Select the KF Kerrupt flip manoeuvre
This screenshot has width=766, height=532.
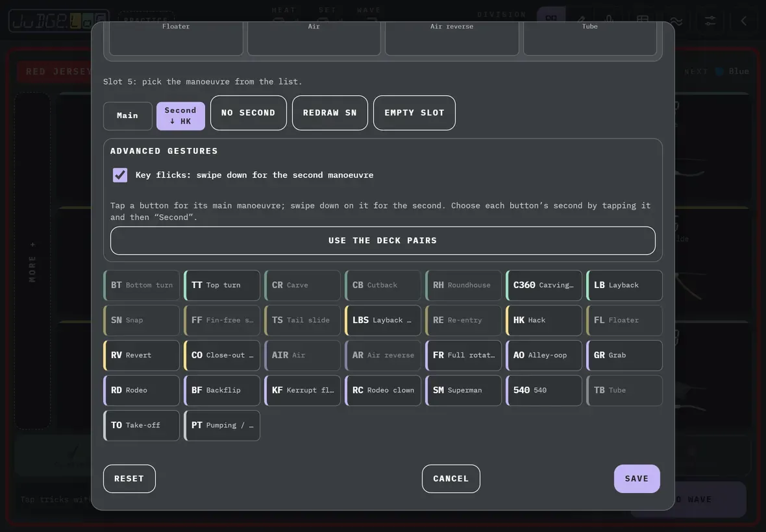pos(303,391)
